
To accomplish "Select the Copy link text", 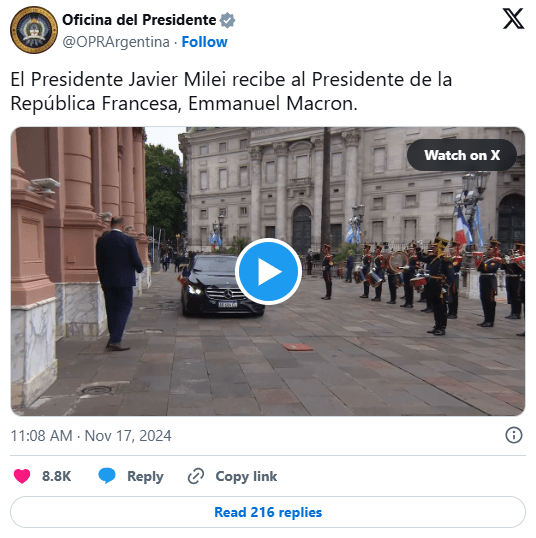I will (x=246, y=476).
